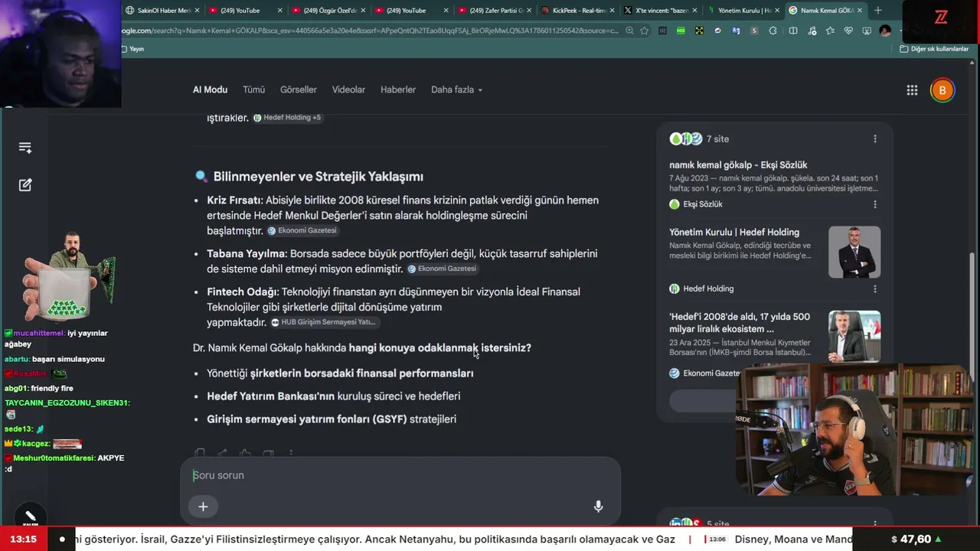Focus the Soru sorun question field
Image resolution: width=980 pixels, height=551 pixels.
pyautogui.click(x=400, y=475)
